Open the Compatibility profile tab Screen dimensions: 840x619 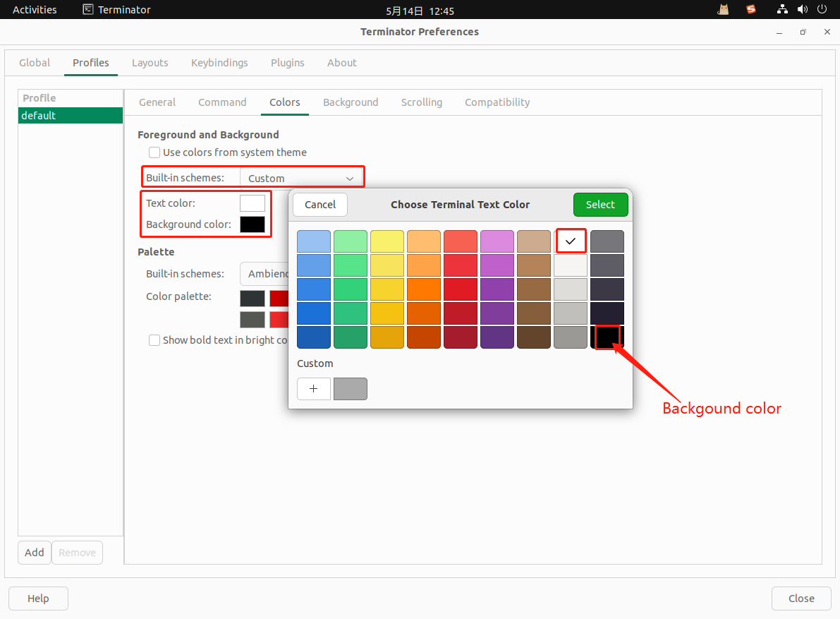tap(497, 102)
